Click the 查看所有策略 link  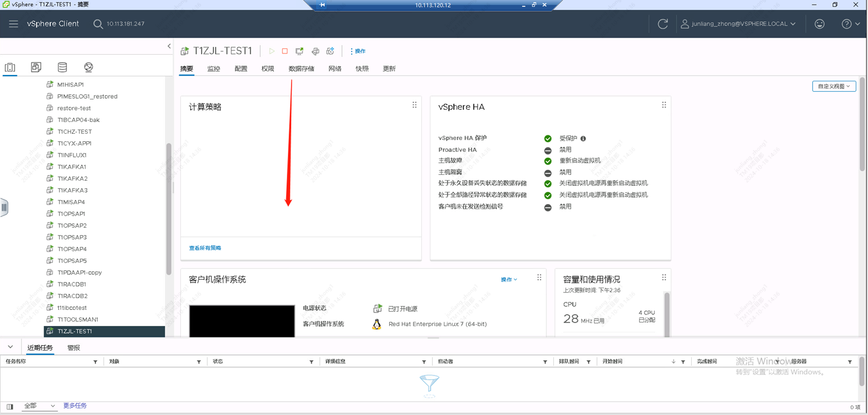click(205, 248)
